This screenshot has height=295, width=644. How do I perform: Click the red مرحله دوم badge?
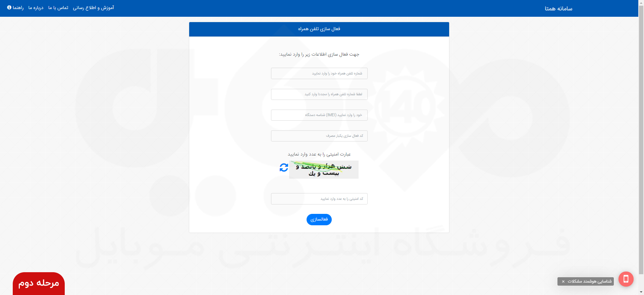pyautogui.click(x=39, y=284)
